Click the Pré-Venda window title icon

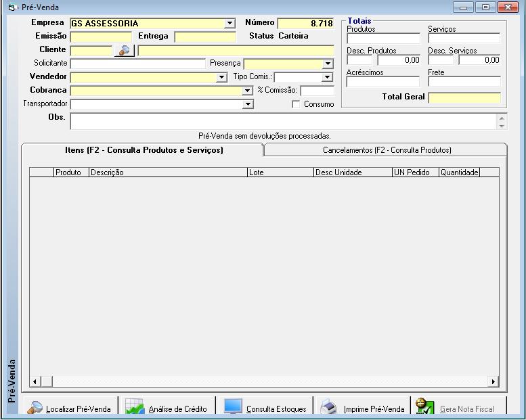click(x=12, y=7)
